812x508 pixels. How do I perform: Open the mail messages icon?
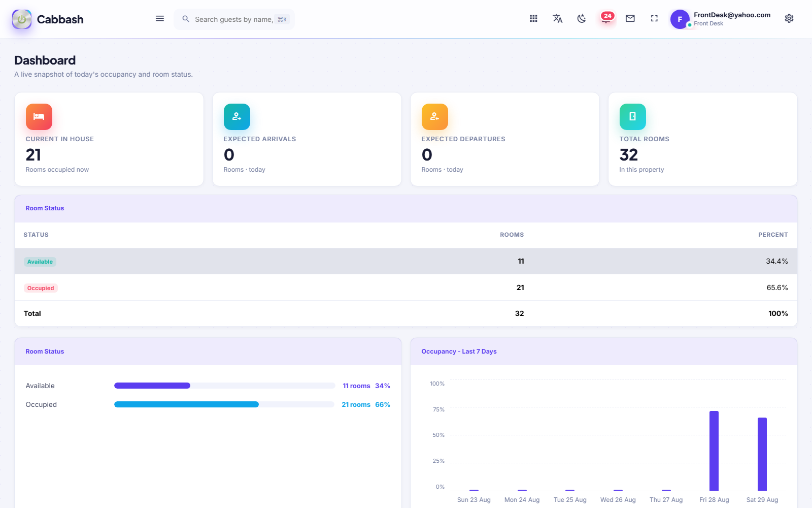[x=630, y=19]
